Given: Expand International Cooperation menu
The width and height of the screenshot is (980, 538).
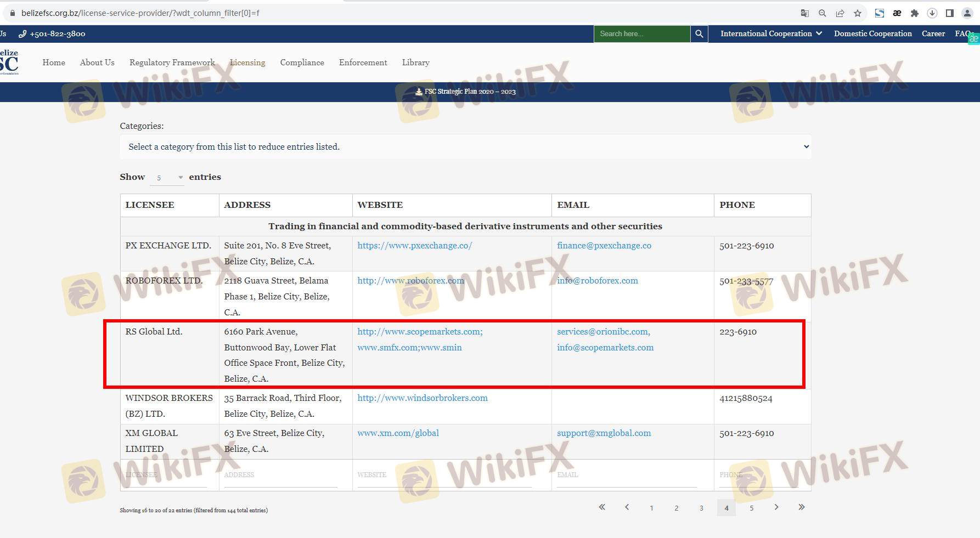Looking at the screenshot, I should (771, 34).
